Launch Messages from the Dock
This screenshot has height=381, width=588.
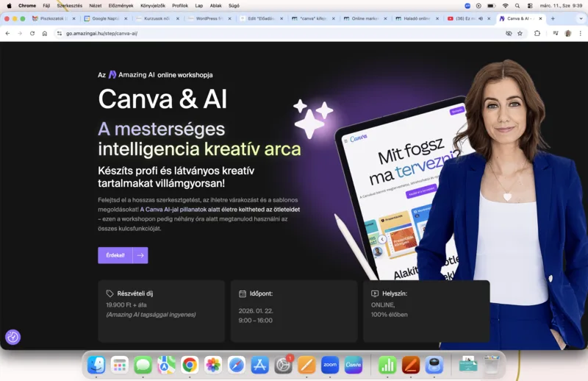(x=143, y=365)
